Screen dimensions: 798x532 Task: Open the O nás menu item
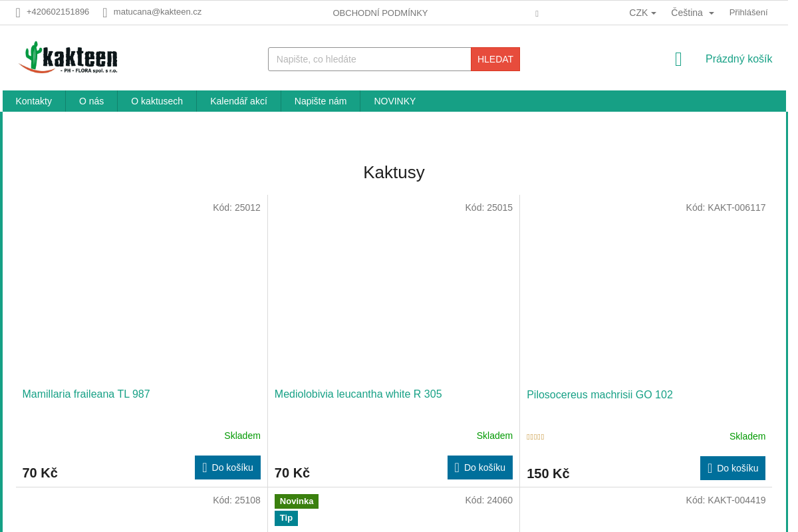coord(92,101)
